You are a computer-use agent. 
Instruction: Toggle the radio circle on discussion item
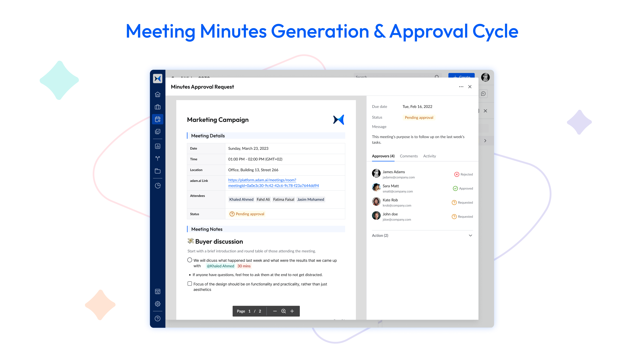[x=190, y=260]
